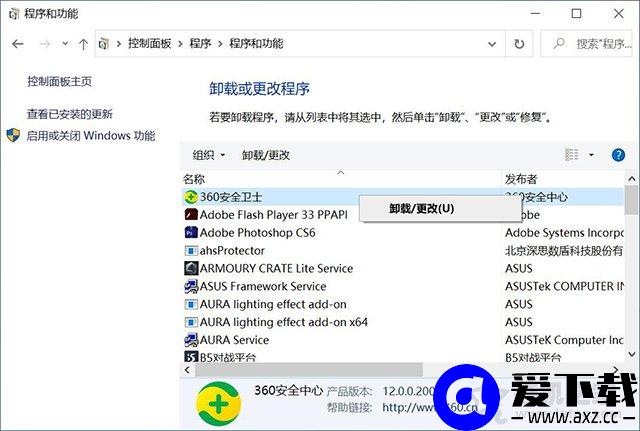Select AURA lighting effect add-on x64
640x431 pixels.
(284, 322)
